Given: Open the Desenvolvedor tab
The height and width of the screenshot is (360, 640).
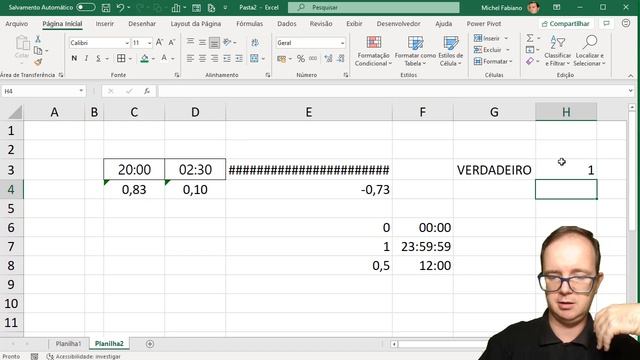Looking at the screenshot, I should (398, 24).
